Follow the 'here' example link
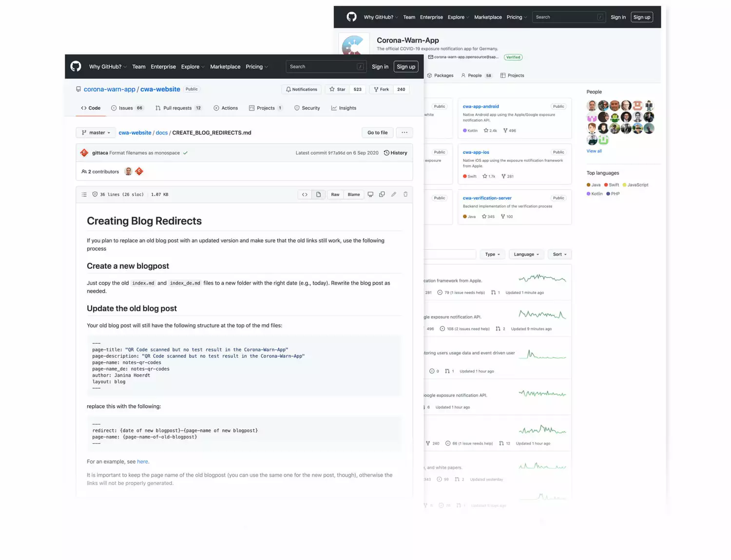 click(142, 462)
